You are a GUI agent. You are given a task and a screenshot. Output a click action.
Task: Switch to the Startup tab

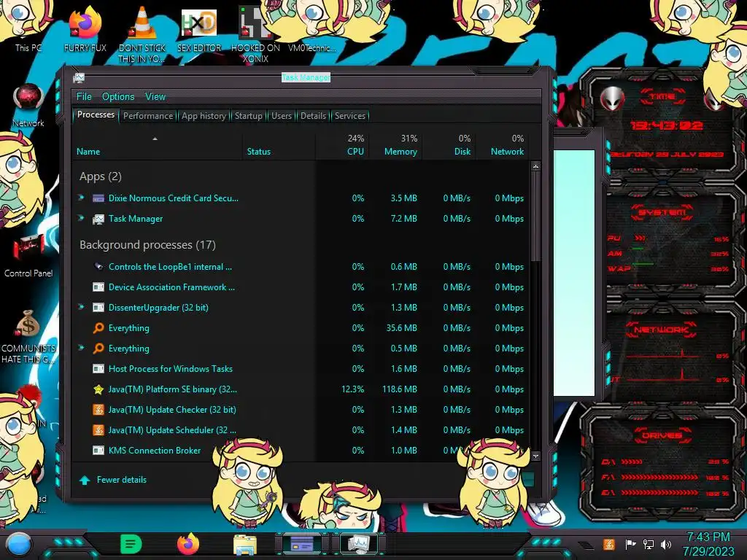pyautogui.click(x=248, y=116)
